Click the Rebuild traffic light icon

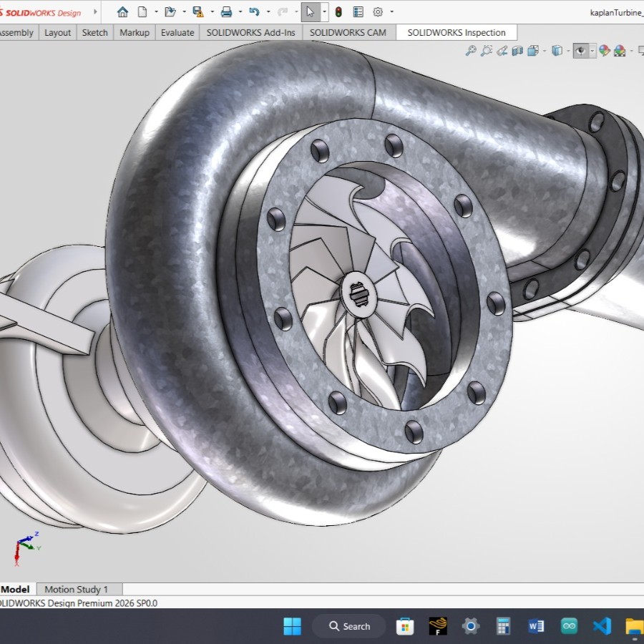click(x=338, y=12)
